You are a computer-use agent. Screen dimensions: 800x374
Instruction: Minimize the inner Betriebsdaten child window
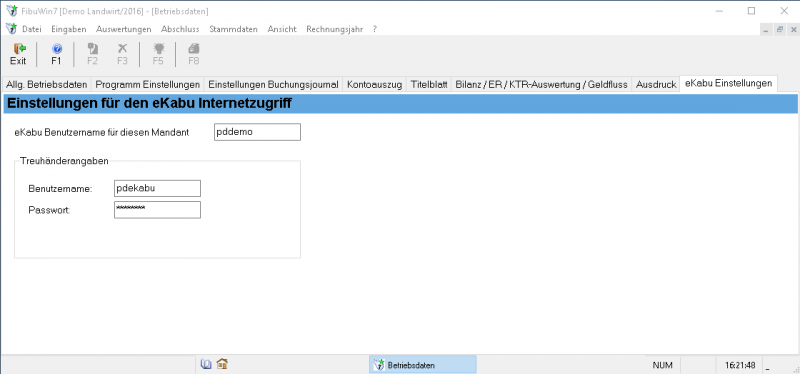[766, 30]
